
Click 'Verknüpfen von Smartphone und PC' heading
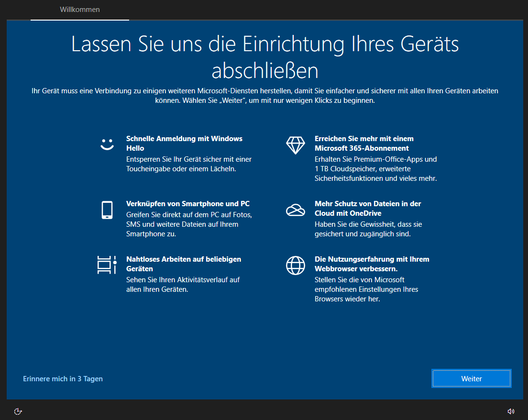188,204
